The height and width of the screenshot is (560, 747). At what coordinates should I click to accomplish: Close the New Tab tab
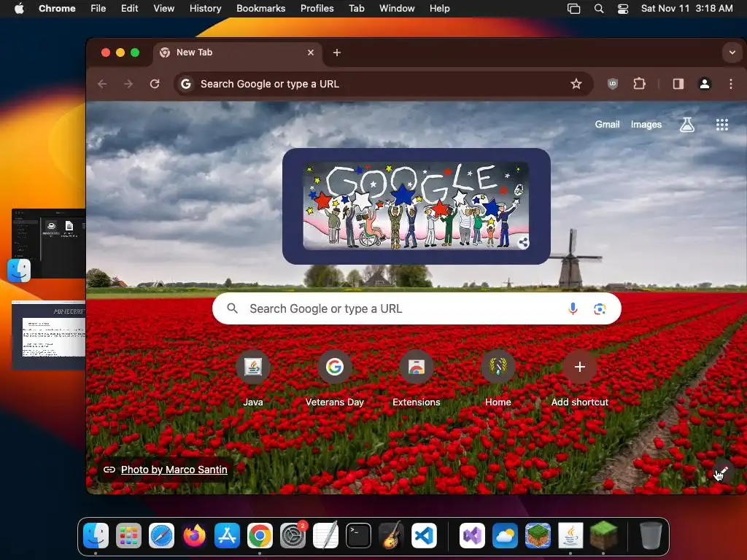tap(311, 52)
